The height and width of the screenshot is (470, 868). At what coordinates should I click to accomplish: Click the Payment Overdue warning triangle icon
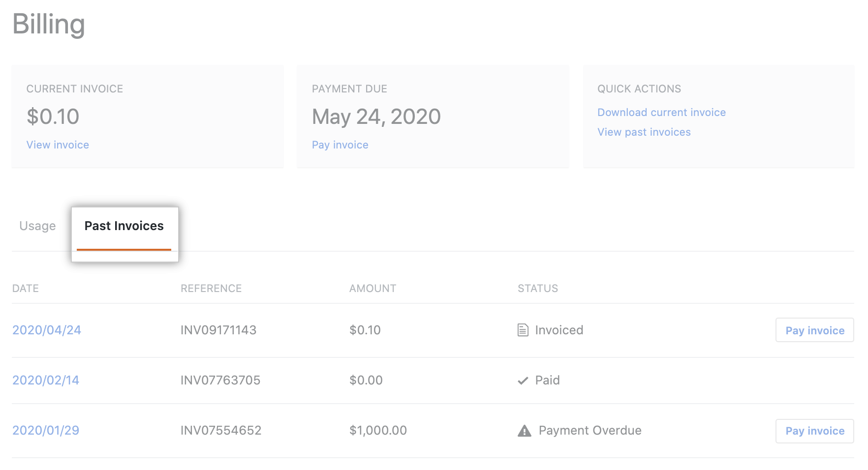(525, 431)
